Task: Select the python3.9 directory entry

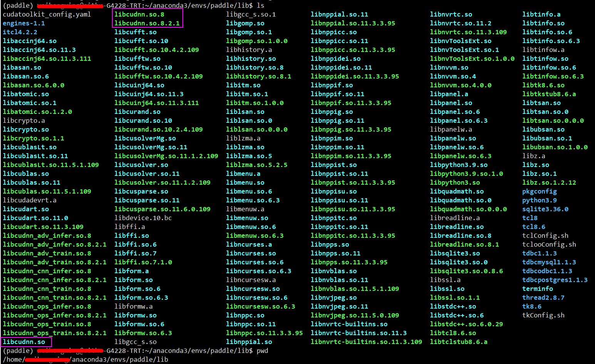Action: 540,200
